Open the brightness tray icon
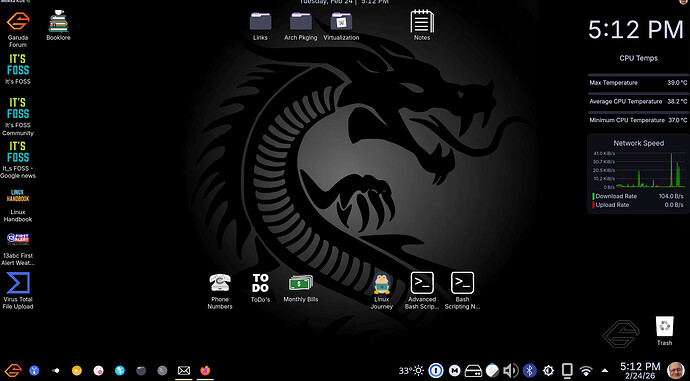The width and height of the screenshot is (690, 381). (548, 370)
